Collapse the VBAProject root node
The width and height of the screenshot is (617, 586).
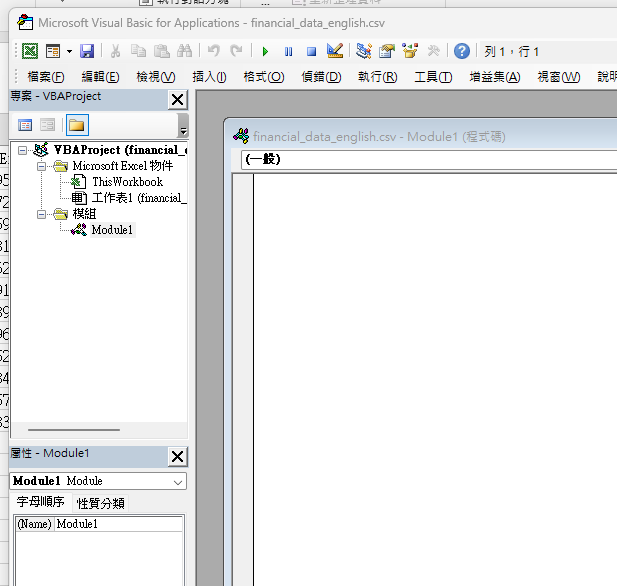coord(23,150)
